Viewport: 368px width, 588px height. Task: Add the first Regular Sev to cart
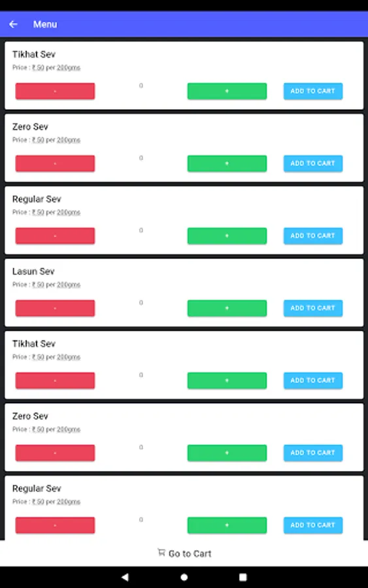(x=313, y=236)
